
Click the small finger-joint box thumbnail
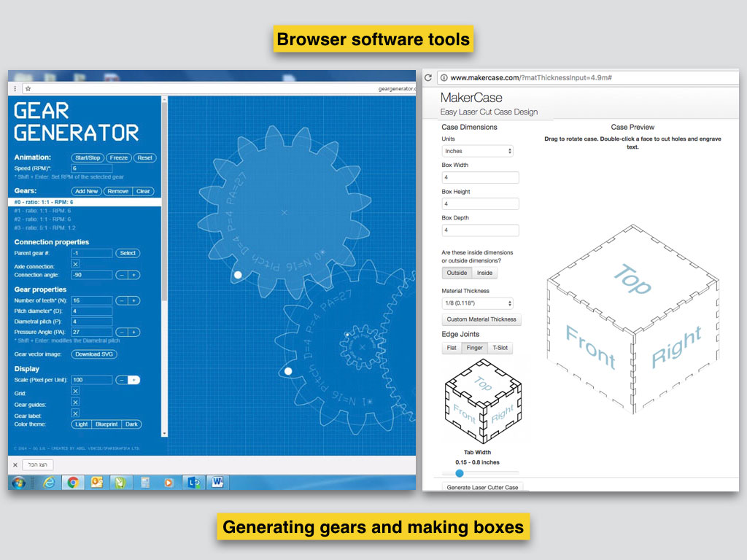coord(483,402)
